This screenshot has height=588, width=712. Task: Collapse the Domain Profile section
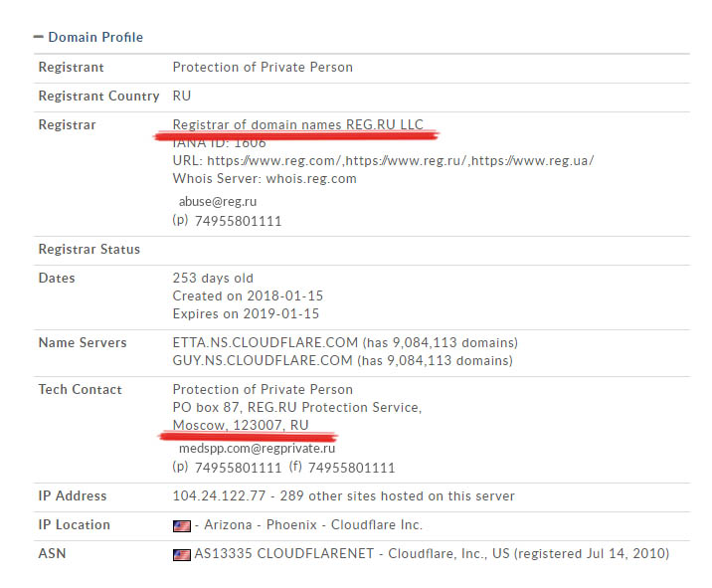(x=38, y=37)
